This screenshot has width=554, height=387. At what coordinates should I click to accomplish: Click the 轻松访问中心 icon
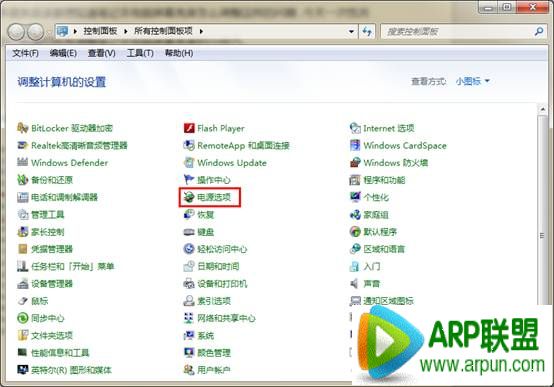(x=189, y=249)
